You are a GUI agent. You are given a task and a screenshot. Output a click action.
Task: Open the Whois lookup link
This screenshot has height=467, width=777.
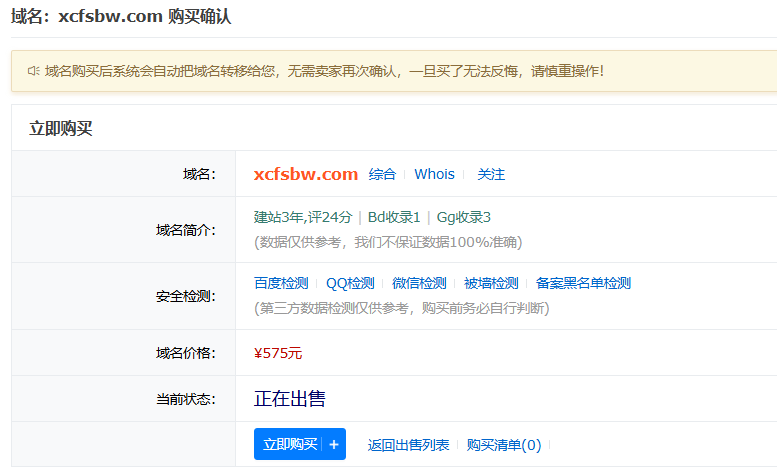(x=434, y=174)
